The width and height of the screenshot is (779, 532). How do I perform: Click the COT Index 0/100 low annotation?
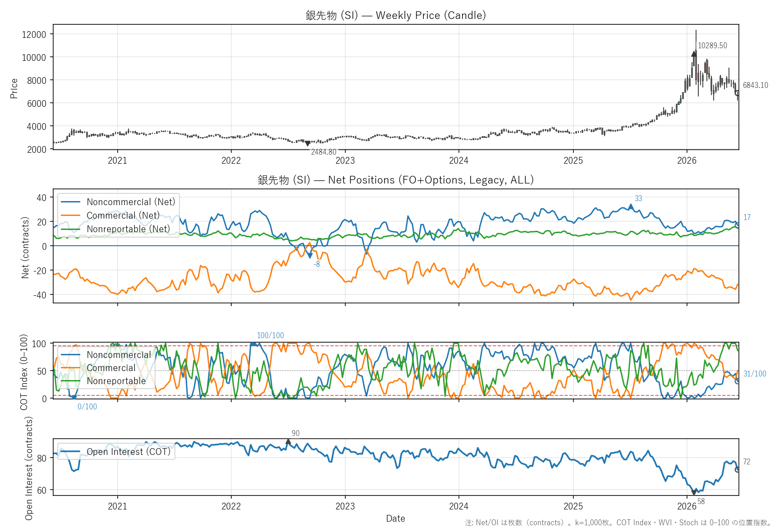click(x=87, y=407)
